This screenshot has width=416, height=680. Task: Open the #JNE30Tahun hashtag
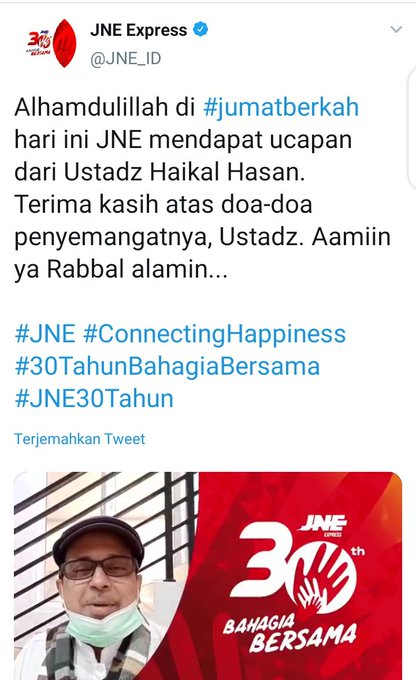(94, 399)
